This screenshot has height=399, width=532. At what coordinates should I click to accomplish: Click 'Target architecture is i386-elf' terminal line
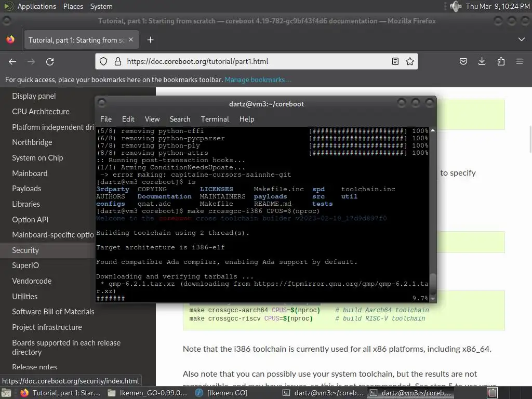tap(160, 247)
